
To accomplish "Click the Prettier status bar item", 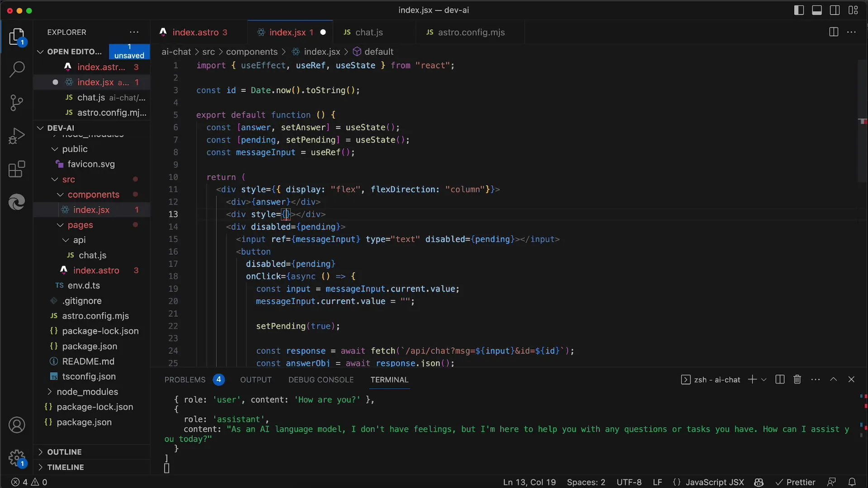I will pos(795,482).
